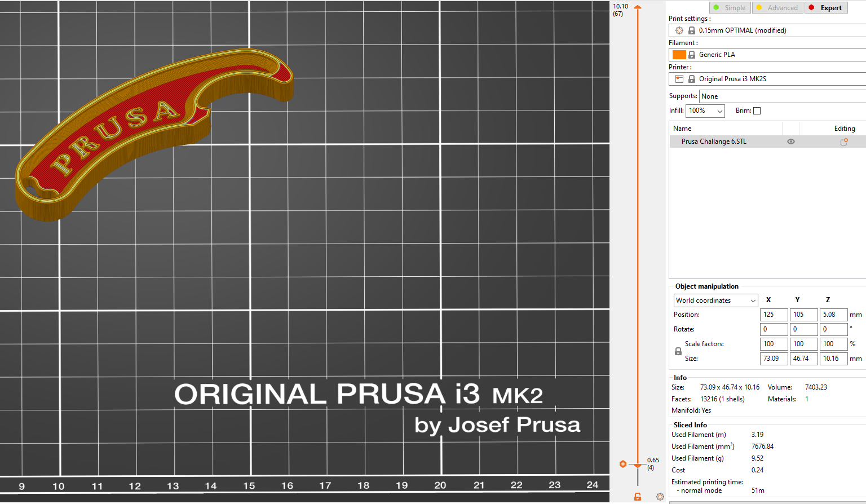Select Prusa Challange 6.STL in object list
Viewport: 866px width, 504px height.
coord(714,142)
